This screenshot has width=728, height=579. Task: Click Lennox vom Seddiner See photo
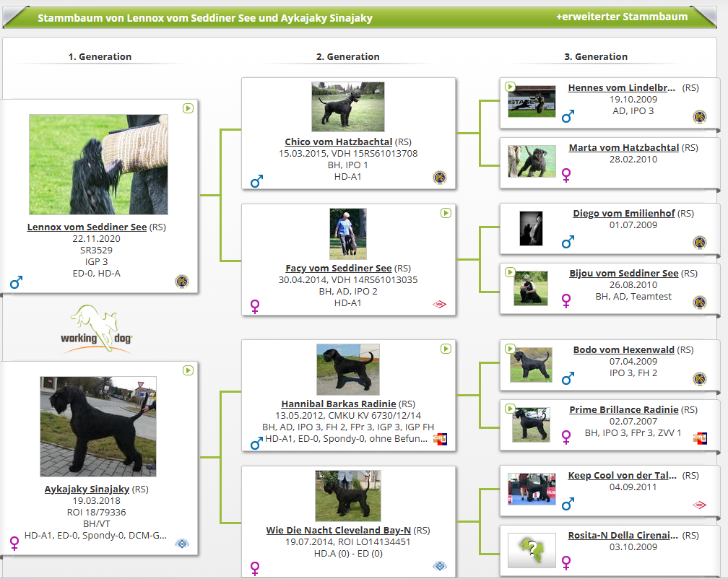point(98,165)
